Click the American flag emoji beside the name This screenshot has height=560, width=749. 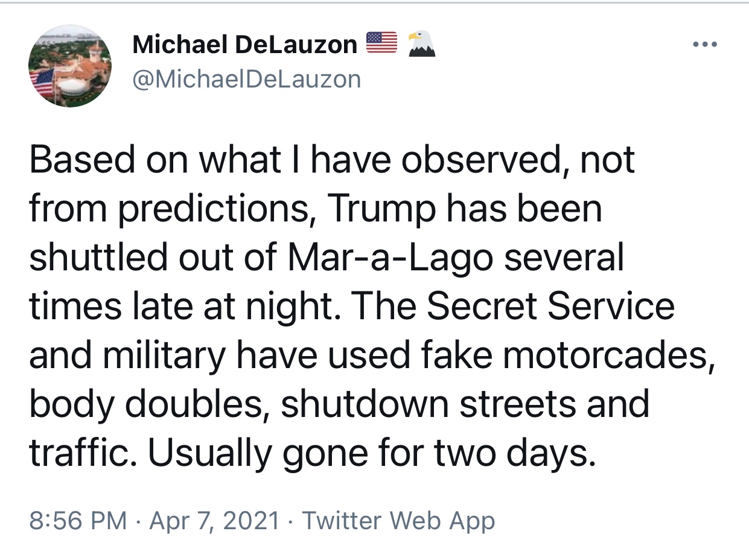[x=382, y=43]
